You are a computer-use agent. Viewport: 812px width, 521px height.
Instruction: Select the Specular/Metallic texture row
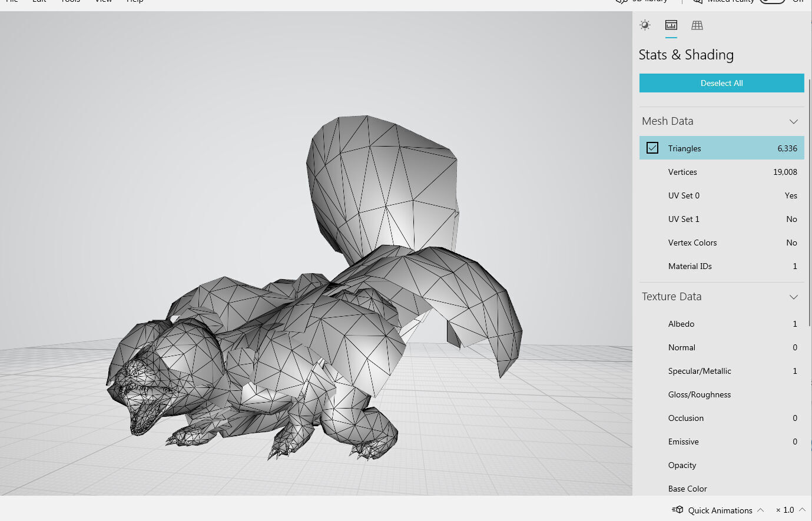pos(722,371)
